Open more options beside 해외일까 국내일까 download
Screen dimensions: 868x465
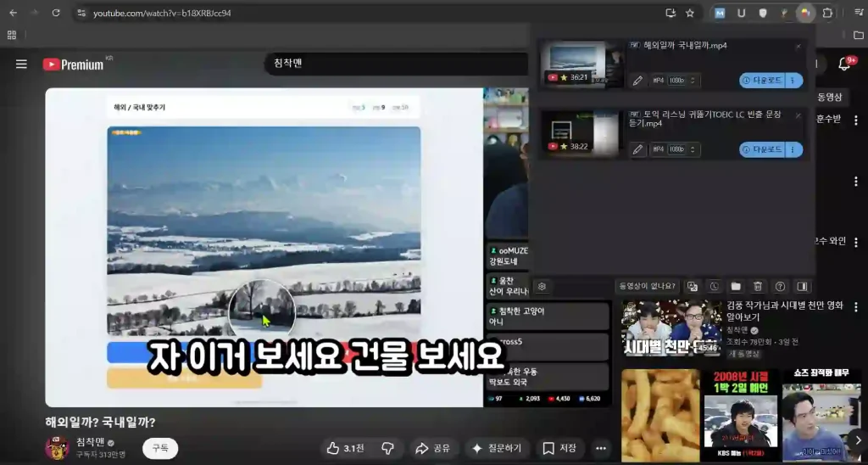coord(793,81)
